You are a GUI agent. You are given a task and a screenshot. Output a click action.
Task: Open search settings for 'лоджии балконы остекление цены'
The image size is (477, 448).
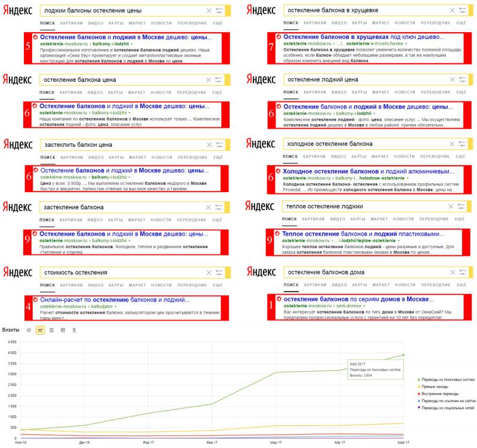[x=219, y=11]
